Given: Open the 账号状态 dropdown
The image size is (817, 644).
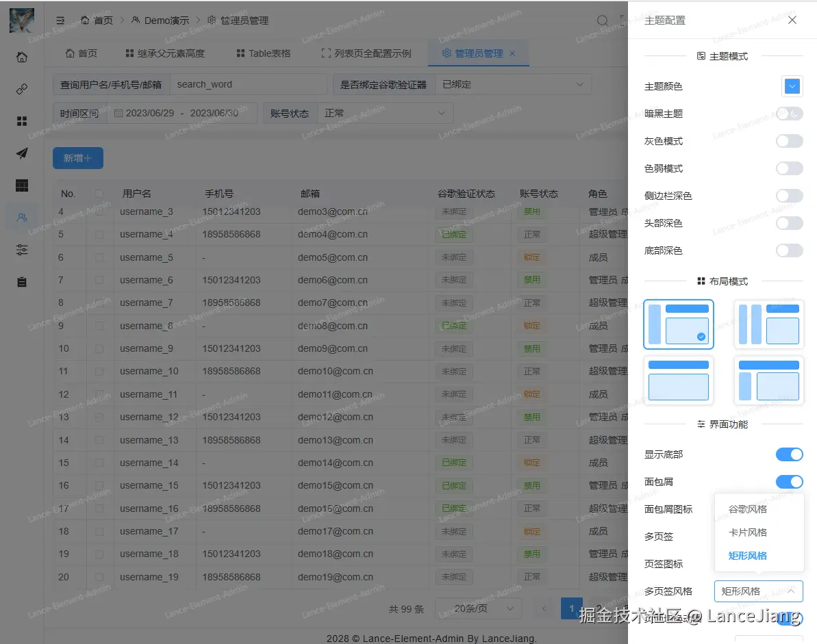Looking at the screenshot, I should coord(384,112).
